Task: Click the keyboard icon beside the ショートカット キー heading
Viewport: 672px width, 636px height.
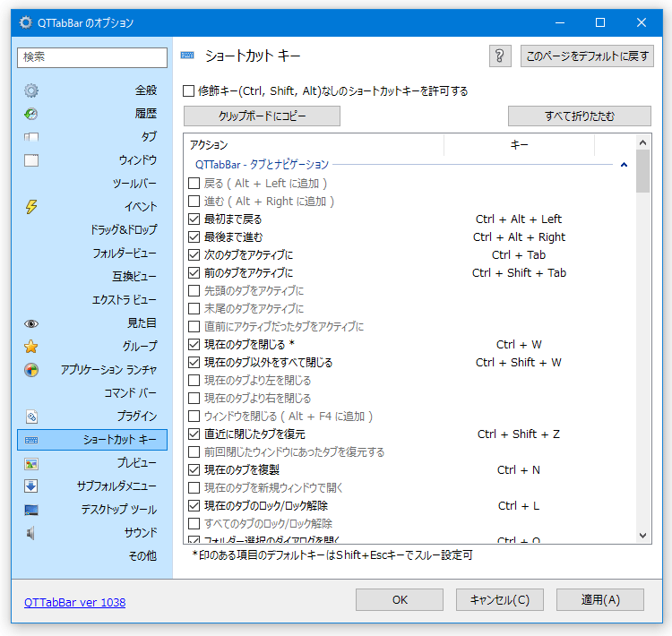Action: pyautogui.click(x=187, y=56)
